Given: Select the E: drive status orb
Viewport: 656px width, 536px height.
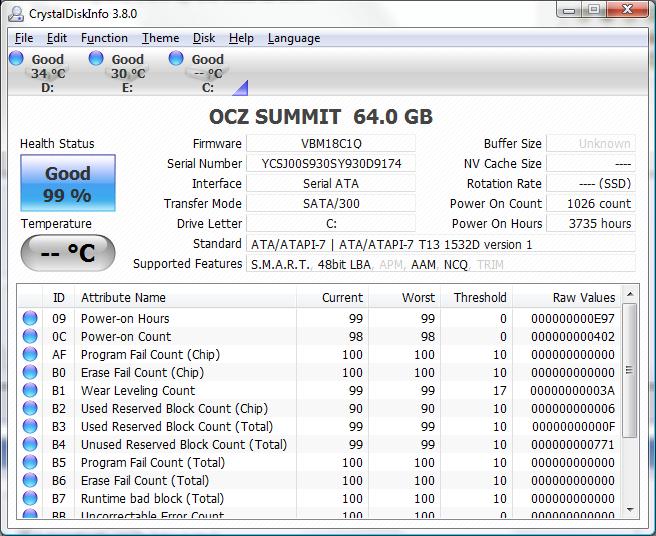Looking at the screenshot, I should tap(96, 58).
